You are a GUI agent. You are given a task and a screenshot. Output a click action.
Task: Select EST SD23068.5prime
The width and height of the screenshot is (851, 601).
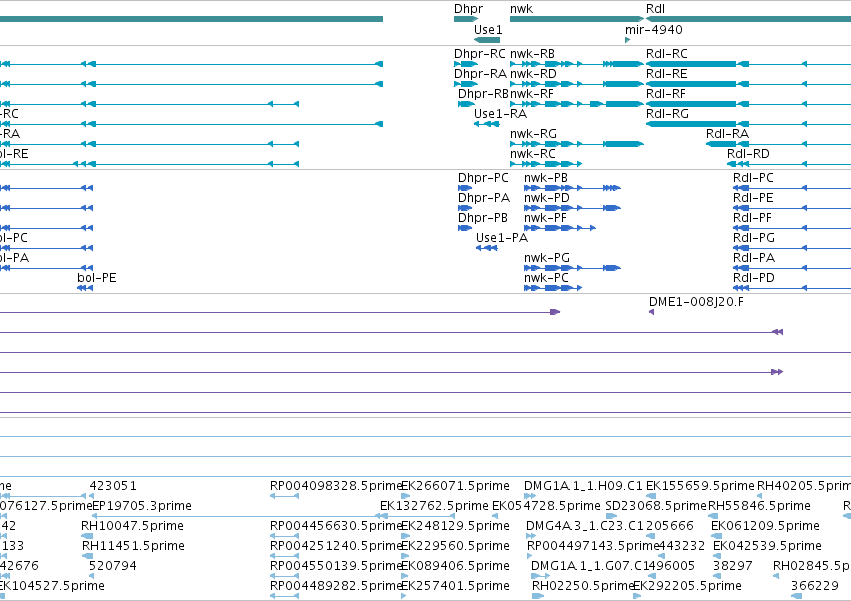[x=611, y=516]
